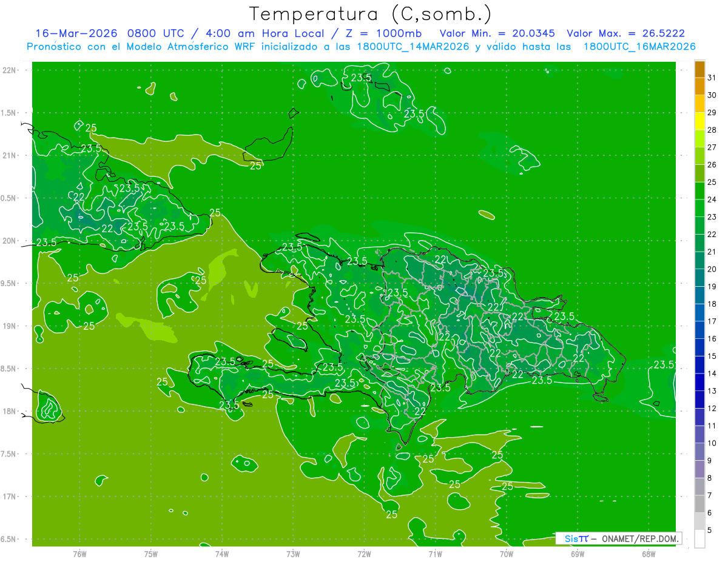Click the white swatch below the 5 label

pos(699,539)
